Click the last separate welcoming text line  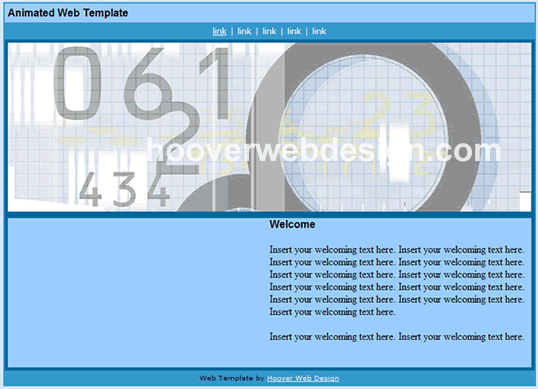pyautogui.click(x=397, y=337)
